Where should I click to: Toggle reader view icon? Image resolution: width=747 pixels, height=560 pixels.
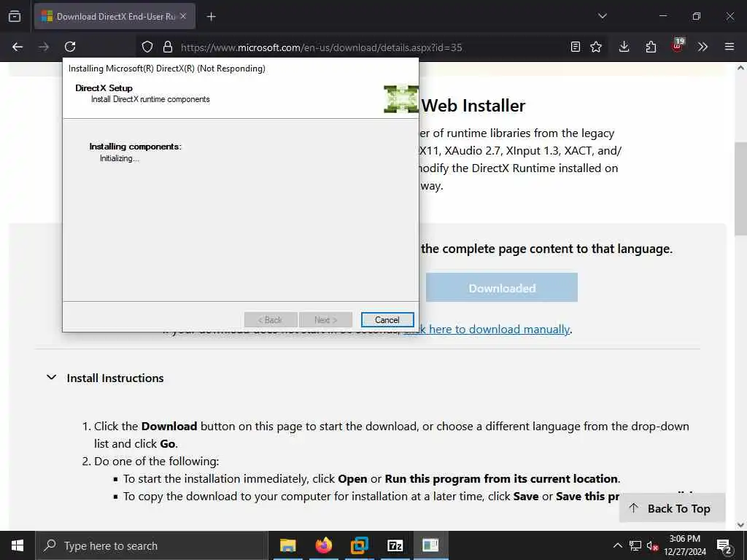coord(576,47)
